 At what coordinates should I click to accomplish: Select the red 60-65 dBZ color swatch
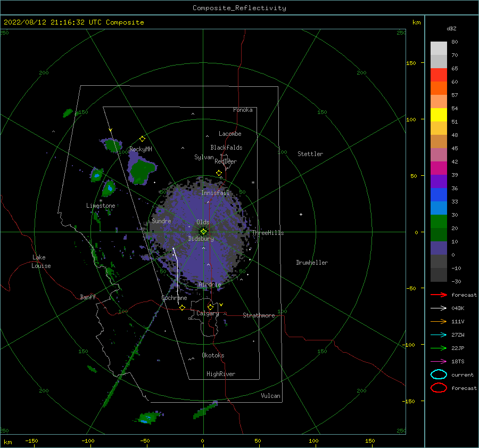[x=439, y=75]
